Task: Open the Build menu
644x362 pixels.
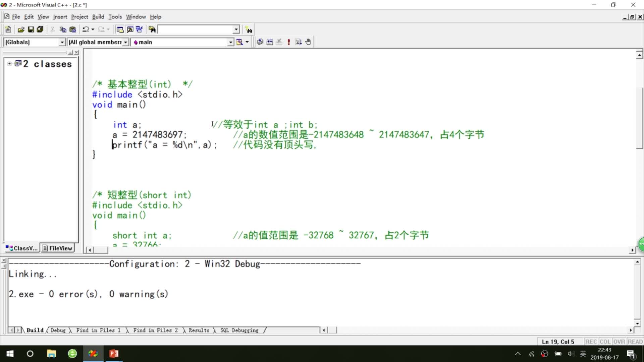Action: (98, 17)
